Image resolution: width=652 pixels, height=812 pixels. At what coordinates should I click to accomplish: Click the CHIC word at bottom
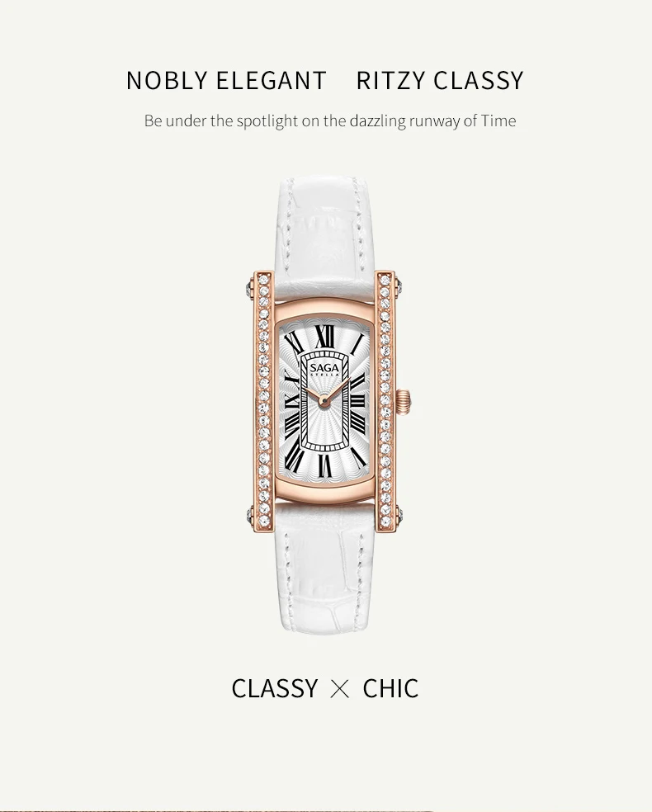[390, 689]
